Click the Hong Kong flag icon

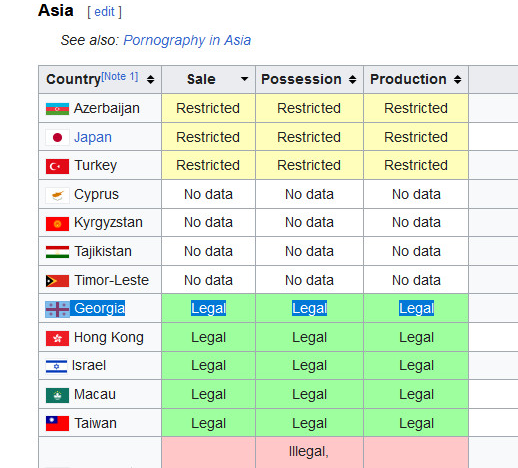pos(57,338)
